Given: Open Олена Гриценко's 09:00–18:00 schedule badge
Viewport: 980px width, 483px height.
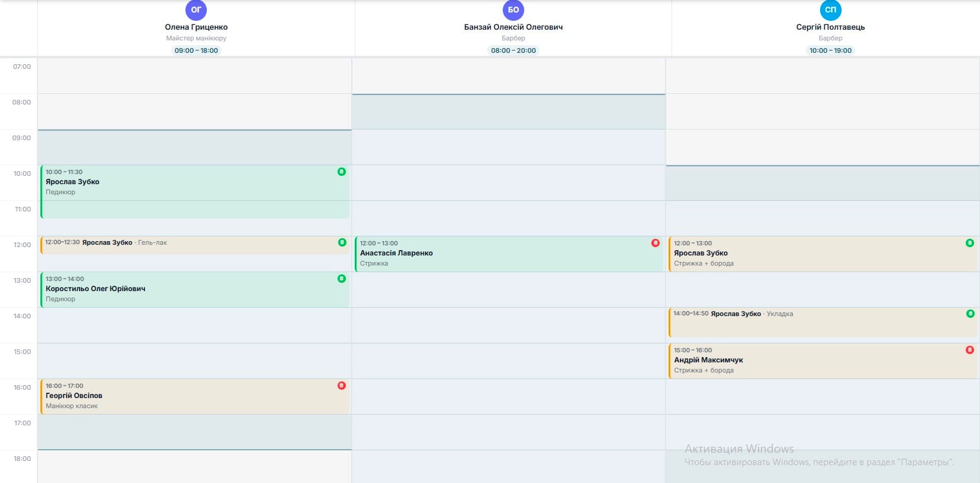Looking at the screenshot, I should [196, 50].
